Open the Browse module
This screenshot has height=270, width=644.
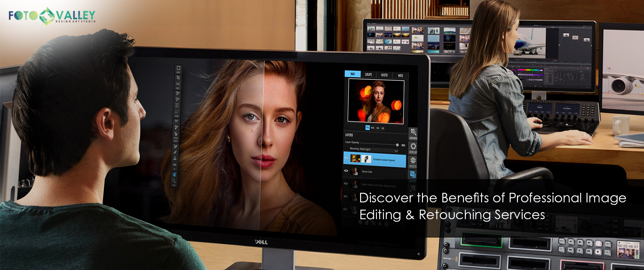413,134
